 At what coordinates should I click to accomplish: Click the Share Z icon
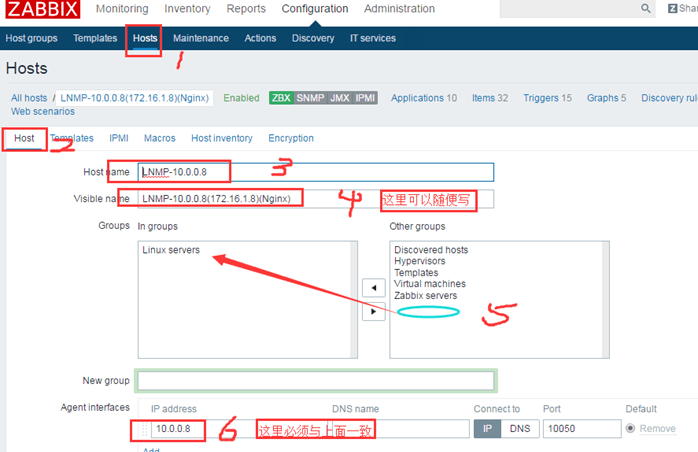[673, 8]
